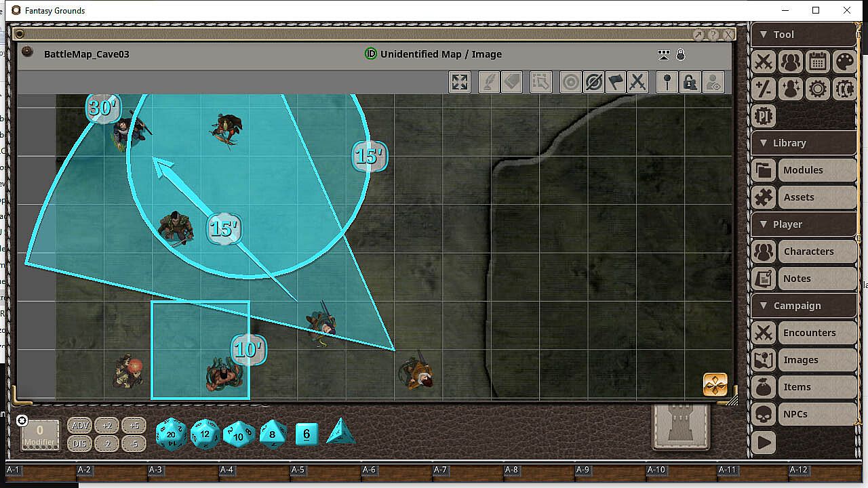Click the crossed swords icon in map toolbar
Viewport: 868px width, 488px height.
[x=637, y=82]
